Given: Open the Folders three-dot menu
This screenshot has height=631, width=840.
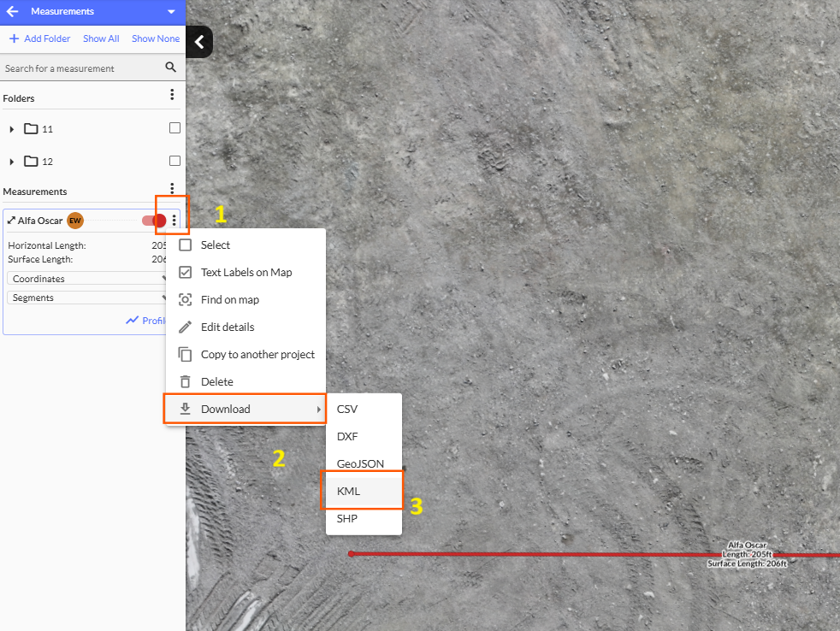Looking at the screenshot, I should pos(172,95).
